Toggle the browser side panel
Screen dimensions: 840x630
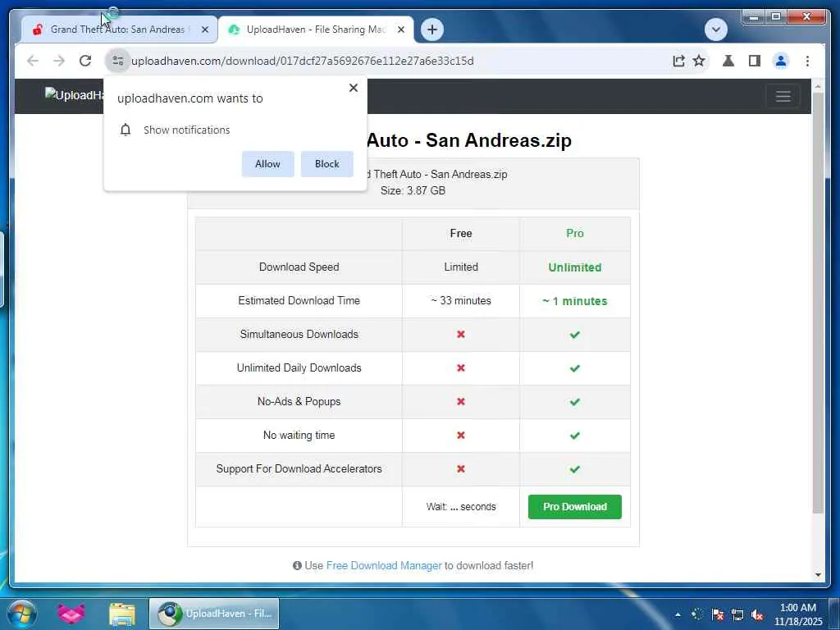pyautogui.click(x=755, y=61)
